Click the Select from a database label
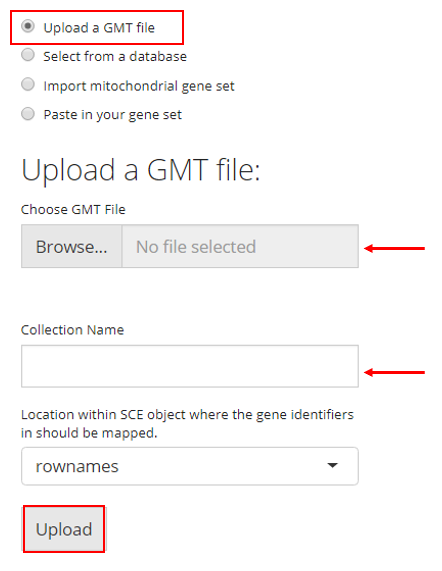The image size is (442, 571). [115, 56]
